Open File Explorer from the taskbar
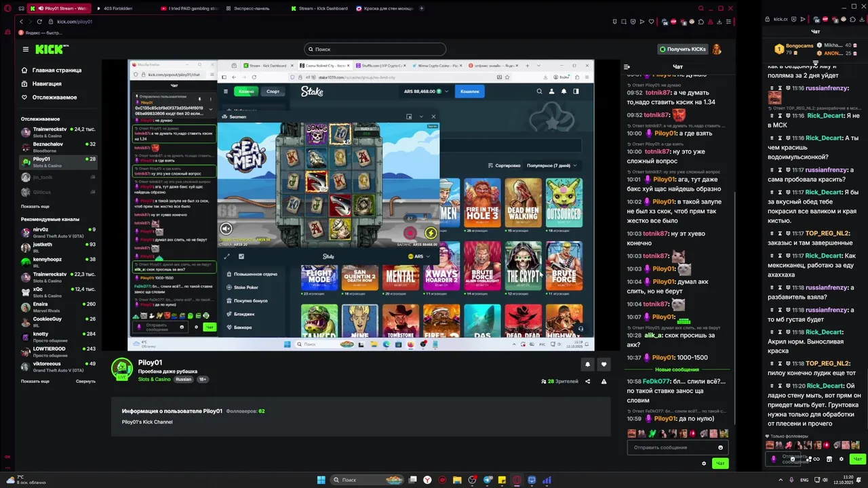 457,480
